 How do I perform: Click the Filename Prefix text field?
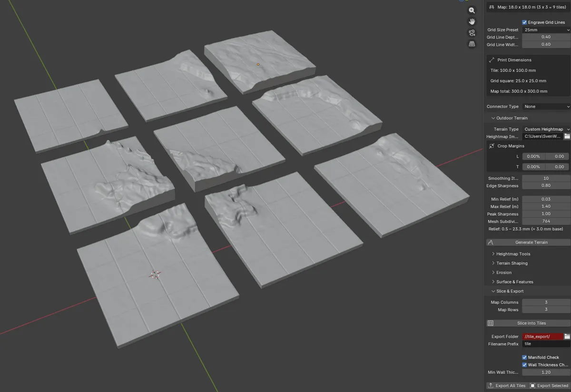546,344
